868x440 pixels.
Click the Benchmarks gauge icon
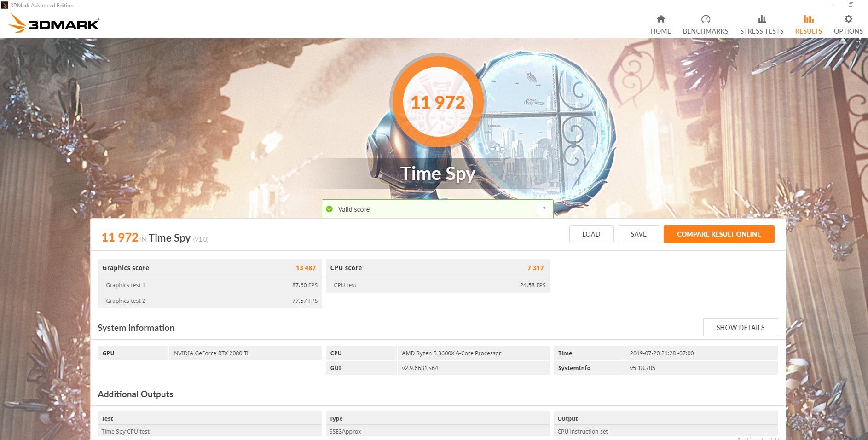click(x=706, y=19)
